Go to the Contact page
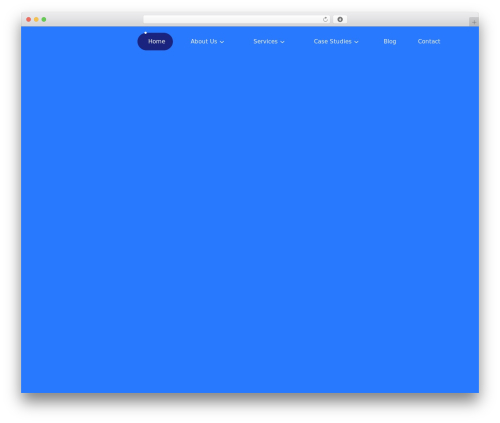 coord(429,41)
